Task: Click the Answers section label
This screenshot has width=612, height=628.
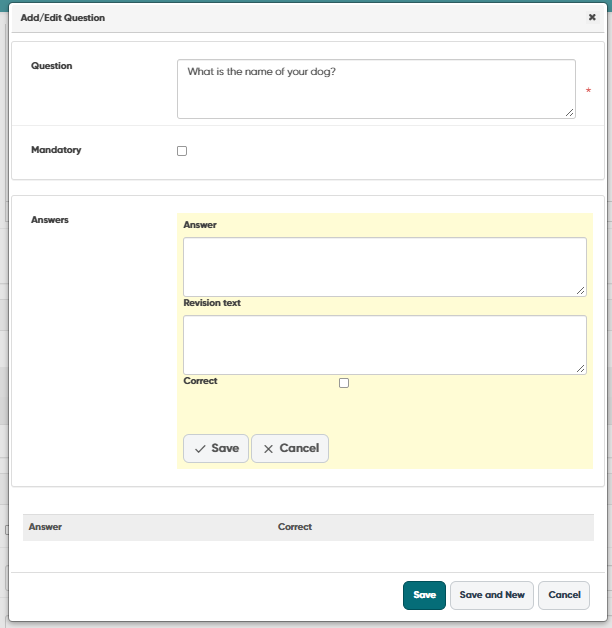Action: 50,220
